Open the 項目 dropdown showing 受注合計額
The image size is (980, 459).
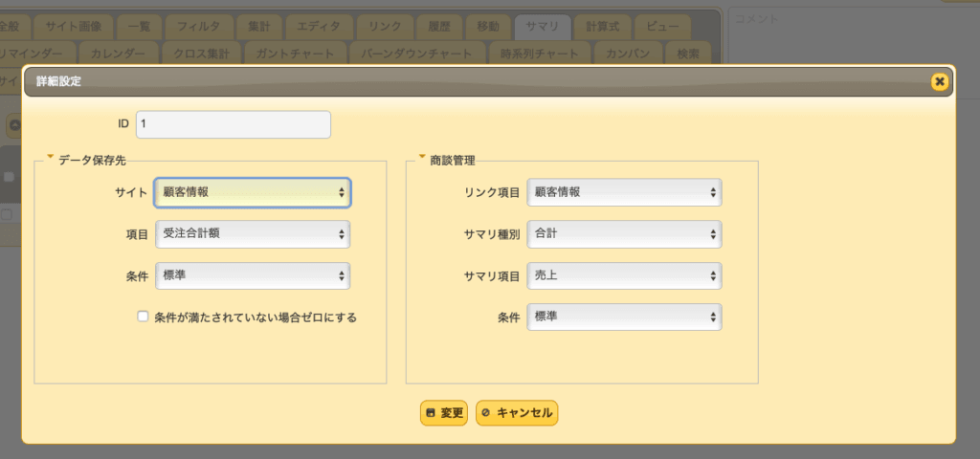[x=253, y=234]
